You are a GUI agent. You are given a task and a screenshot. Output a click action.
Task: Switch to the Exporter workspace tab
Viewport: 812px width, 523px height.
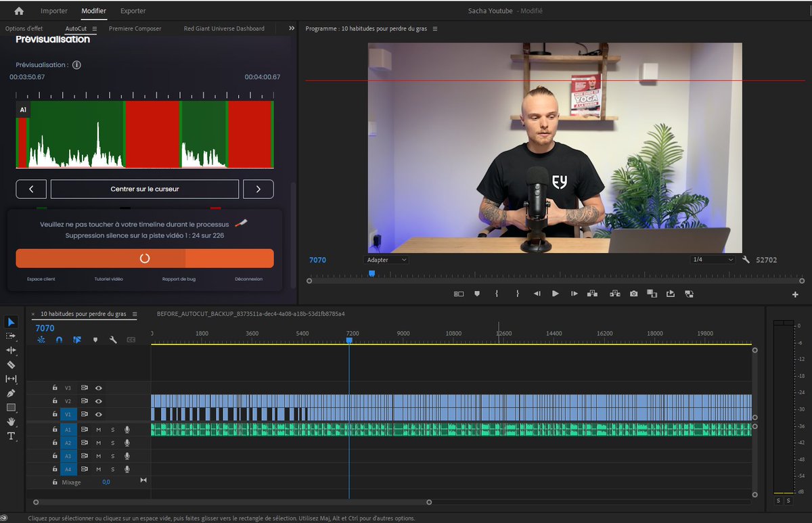pyautogui.click(x=133, y=11)
